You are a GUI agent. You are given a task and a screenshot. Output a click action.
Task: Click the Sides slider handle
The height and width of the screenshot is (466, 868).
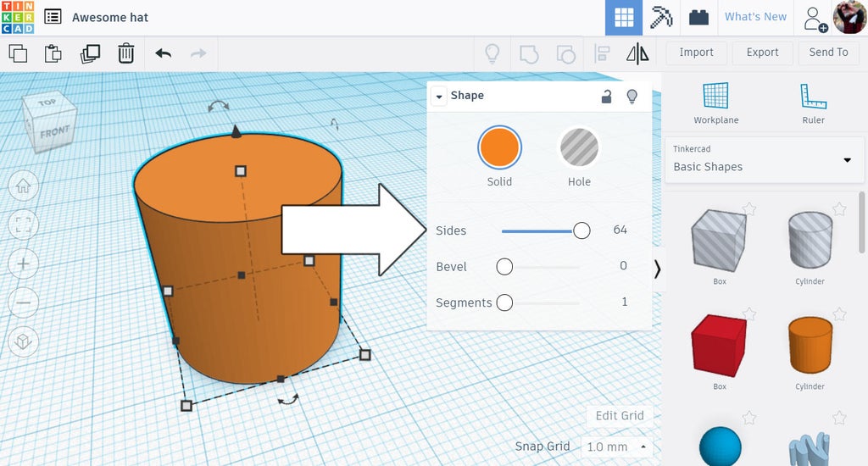tap(581, 230)
